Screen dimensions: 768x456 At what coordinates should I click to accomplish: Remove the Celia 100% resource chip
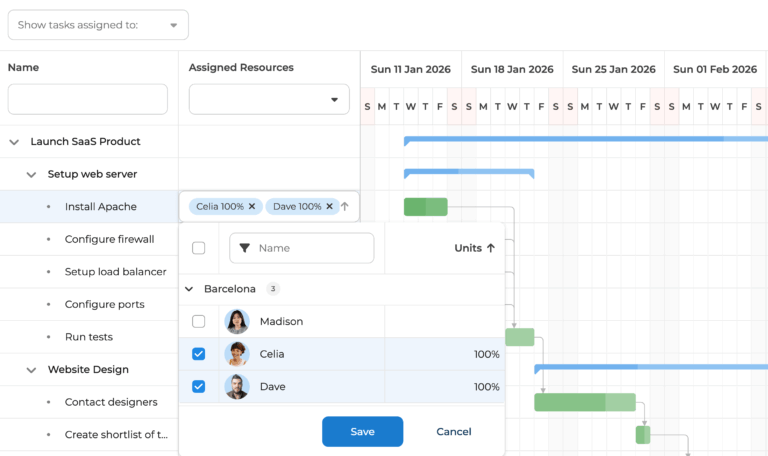[252, 207]
